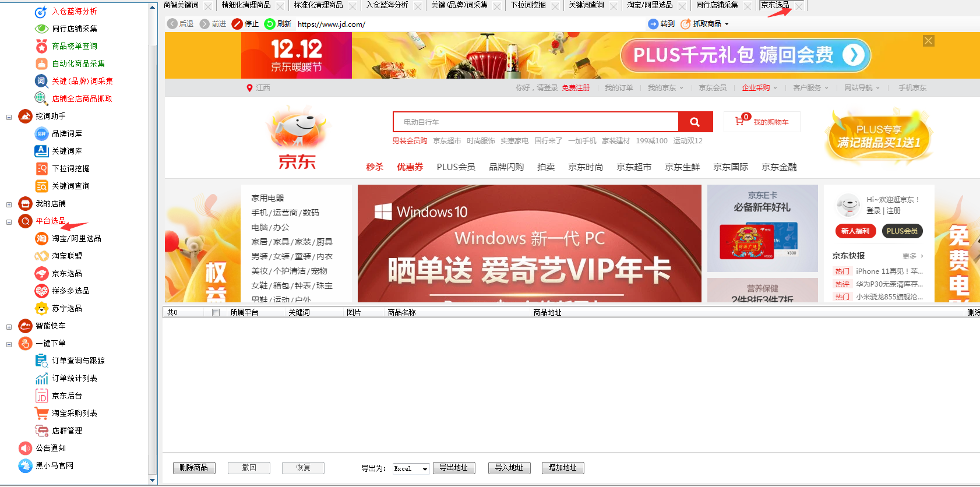Screen dimensions: 980x487
Task: Close the 京东选品 tab
Action: tap(799, 6)
